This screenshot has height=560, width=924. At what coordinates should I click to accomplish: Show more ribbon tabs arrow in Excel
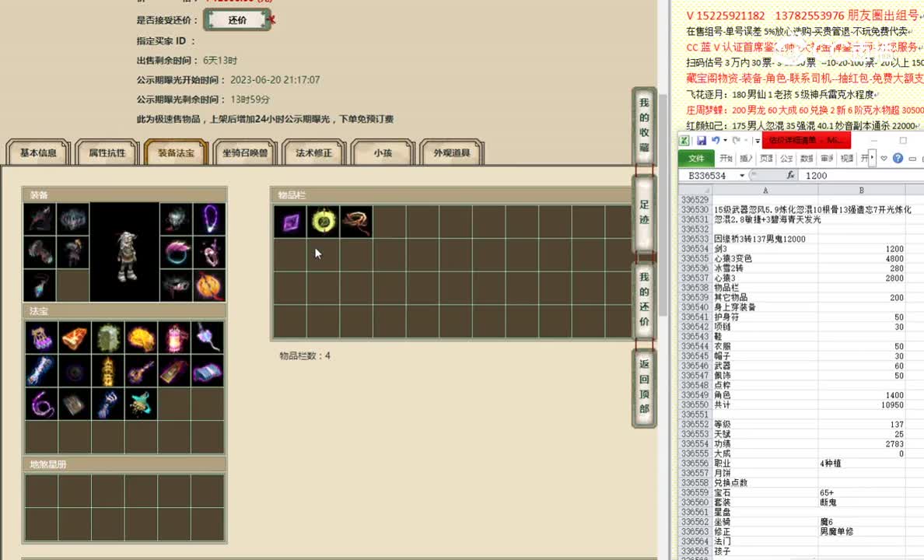[x=872, y=157]
